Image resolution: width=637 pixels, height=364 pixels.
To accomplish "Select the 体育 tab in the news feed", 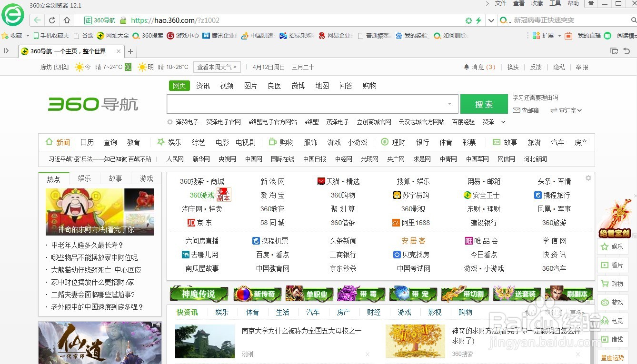I will click(253, 312).
